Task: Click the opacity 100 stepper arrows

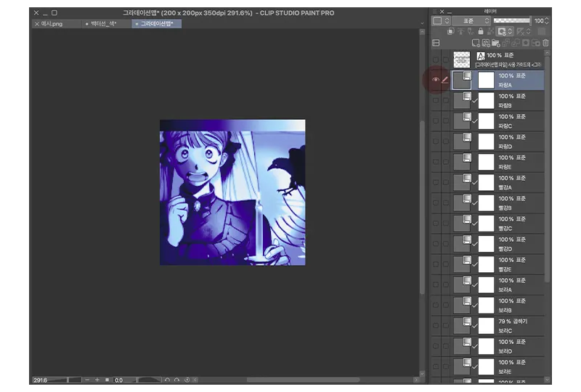Action: click(x=547, y=21)
